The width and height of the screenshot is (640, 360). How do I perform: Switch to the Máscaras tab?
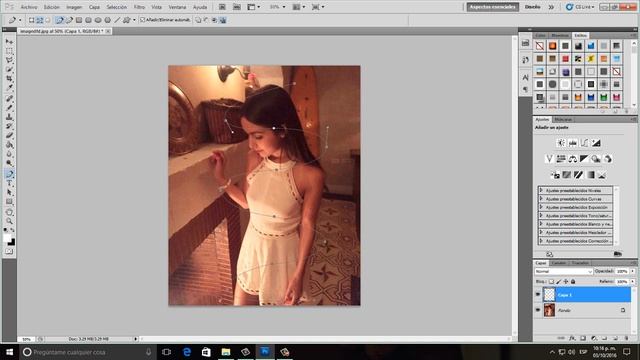(x=563, y=119)
